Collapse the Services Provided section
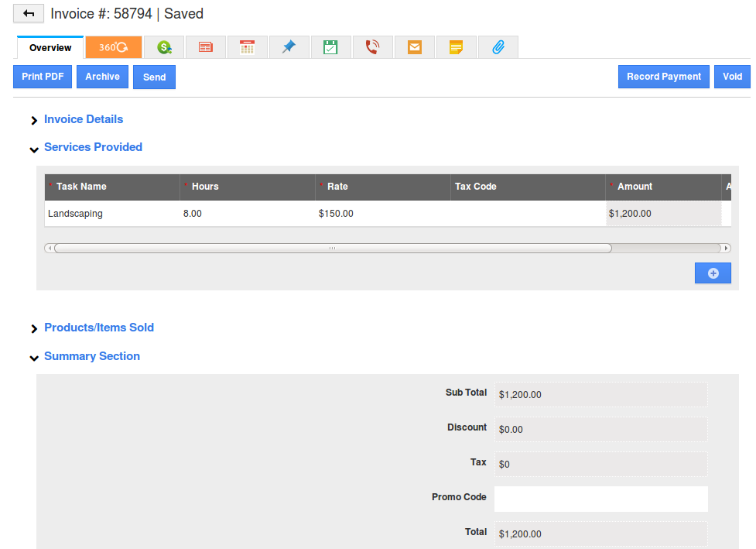Viewport: 756px width, 549px height. coord(93,147)
